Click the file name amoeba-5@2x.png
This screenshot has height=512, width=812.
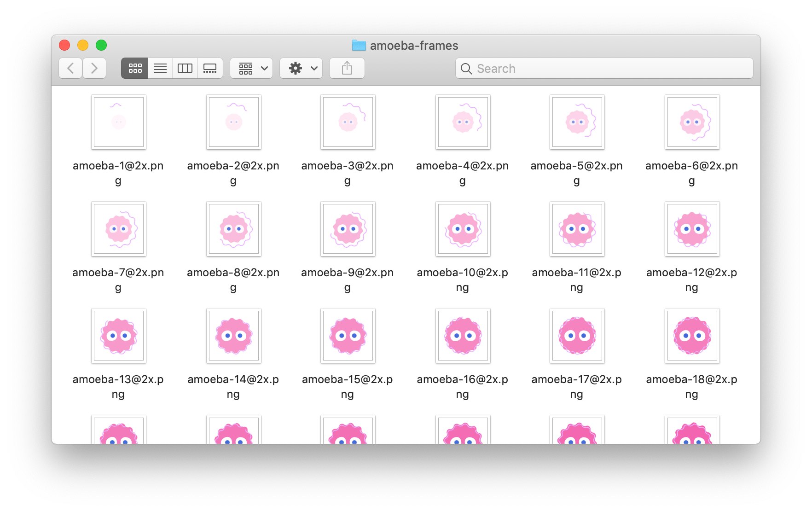point(577,173)
